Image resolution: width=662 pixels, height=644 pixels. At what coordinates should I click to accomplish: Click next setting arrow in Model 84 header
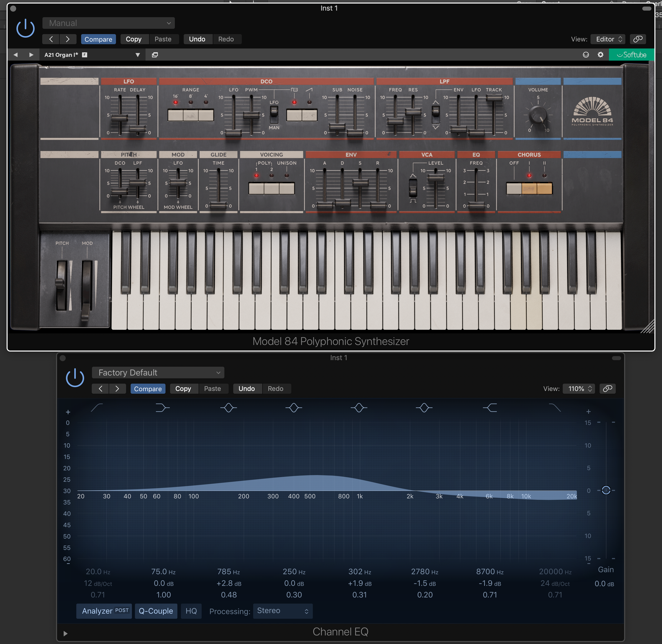pos(68,39)
